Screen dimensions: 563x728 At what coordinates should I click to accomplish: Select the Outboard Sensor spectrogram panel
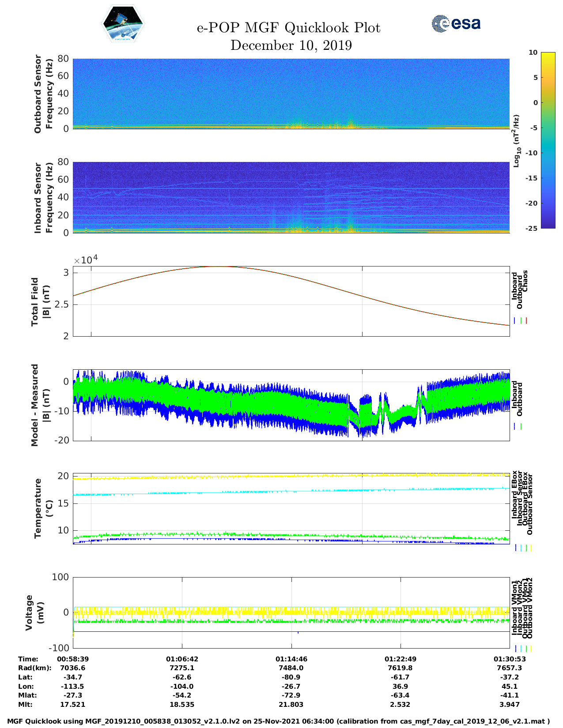[291, 93]
